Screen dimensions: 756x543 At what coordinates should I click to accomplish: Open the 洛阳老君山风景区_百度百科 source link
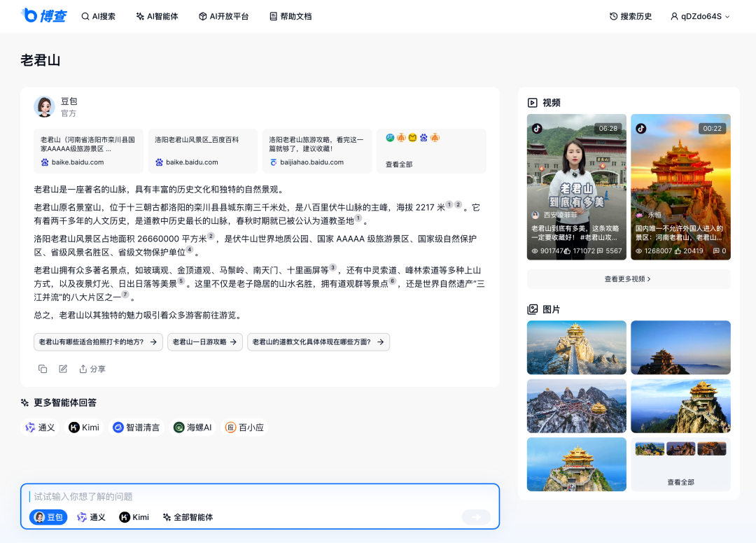click(x=202, y=150)
